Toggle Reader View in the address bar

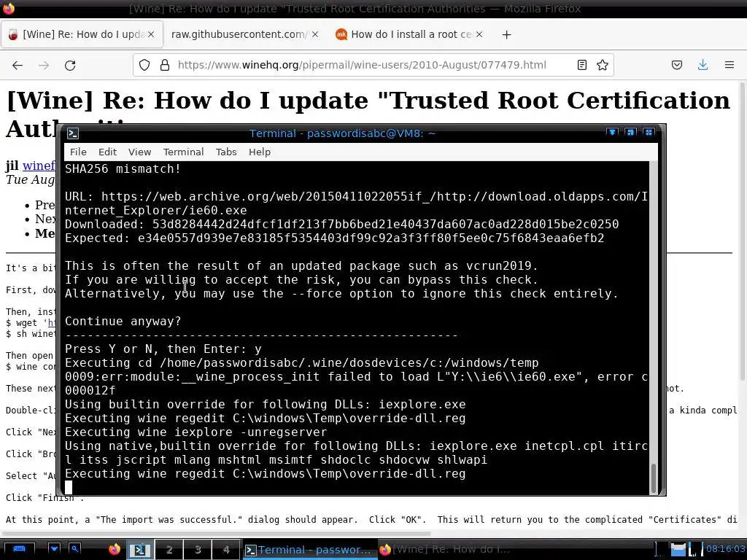point(581,65)
